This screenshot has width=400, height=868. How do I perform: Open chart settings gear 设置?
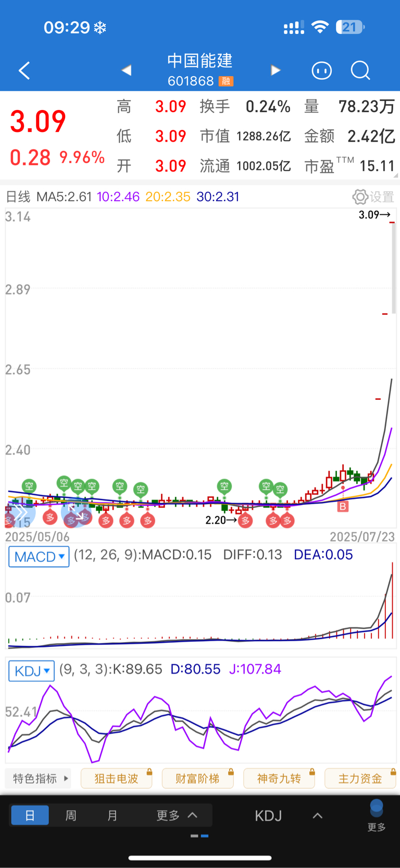point(373,197)
